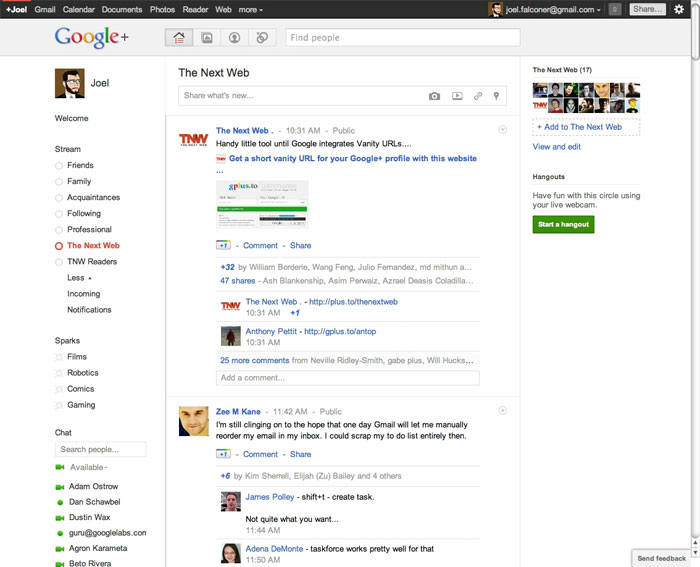The image size is (700, 567).
Task: Click James Polley's comment avatar
Action: 231,502
